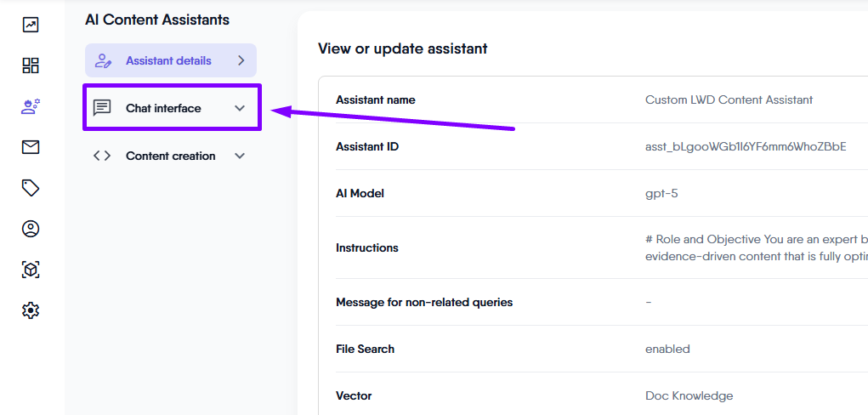Viewport: 868px width, 415px height.
Task: Open the mail envelope icon
Action: click(x=31, y=147)
